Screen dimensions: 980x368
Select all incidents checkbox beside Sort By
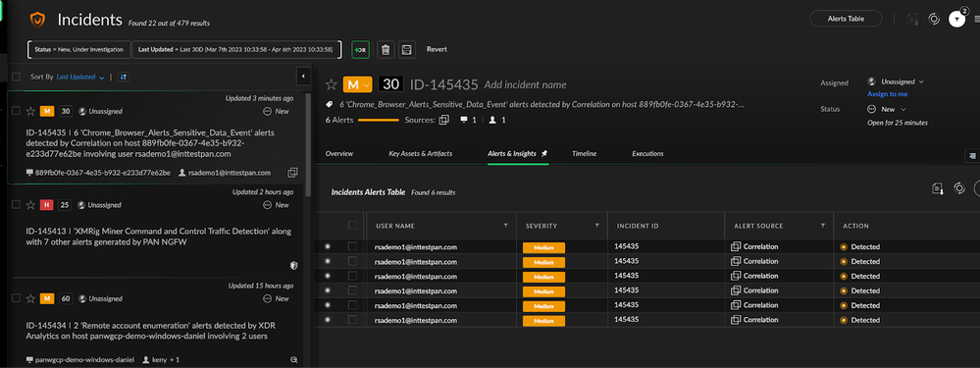coord(17,77)
